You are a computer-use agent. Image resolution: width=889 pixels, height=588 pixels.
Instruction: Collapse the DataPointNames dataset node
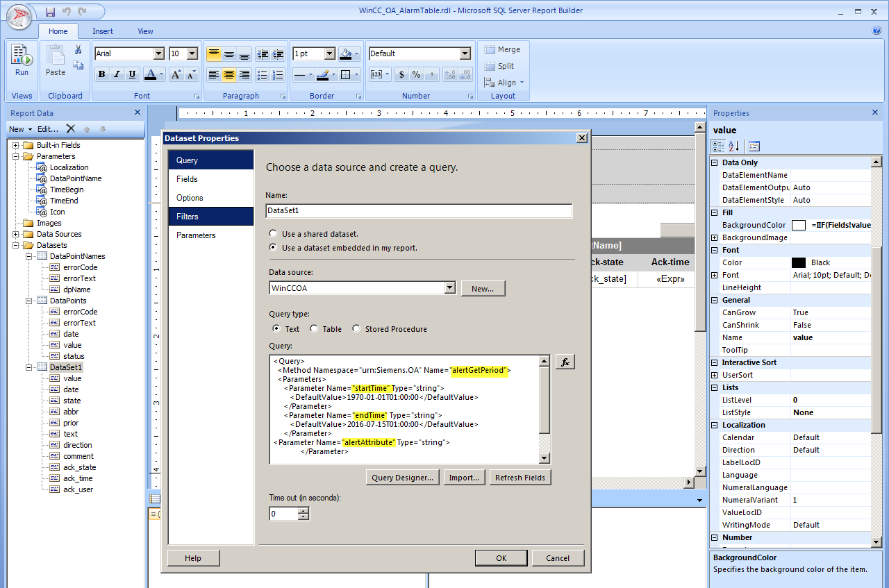point(29,256)
